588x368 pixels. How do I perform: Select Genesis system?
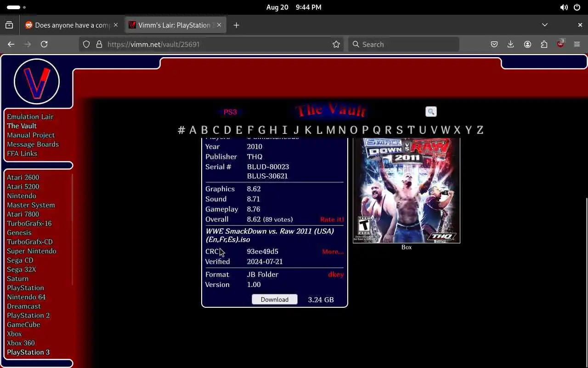(19, 233)
